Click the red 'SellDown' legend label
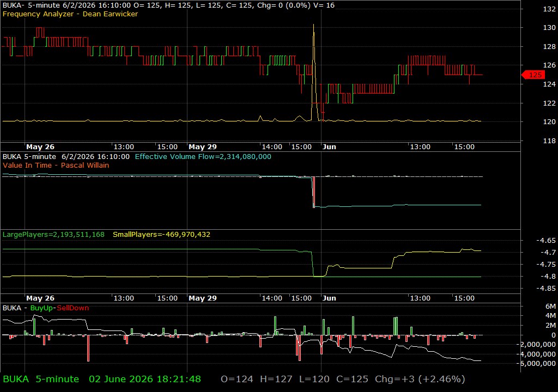The image size is (558, 392). click(x=73, y=308)
